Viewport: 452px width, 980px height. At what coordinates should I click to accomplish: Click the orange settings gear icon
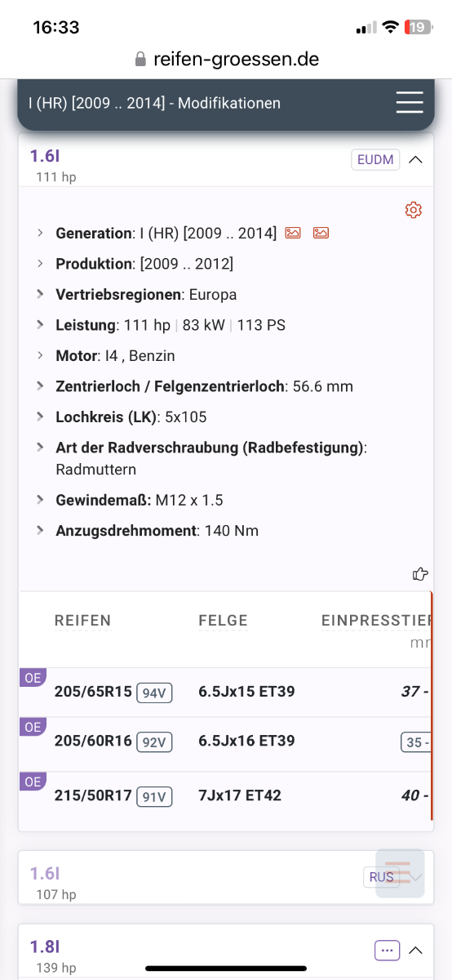pyautogui.click(x=414, y=211)
